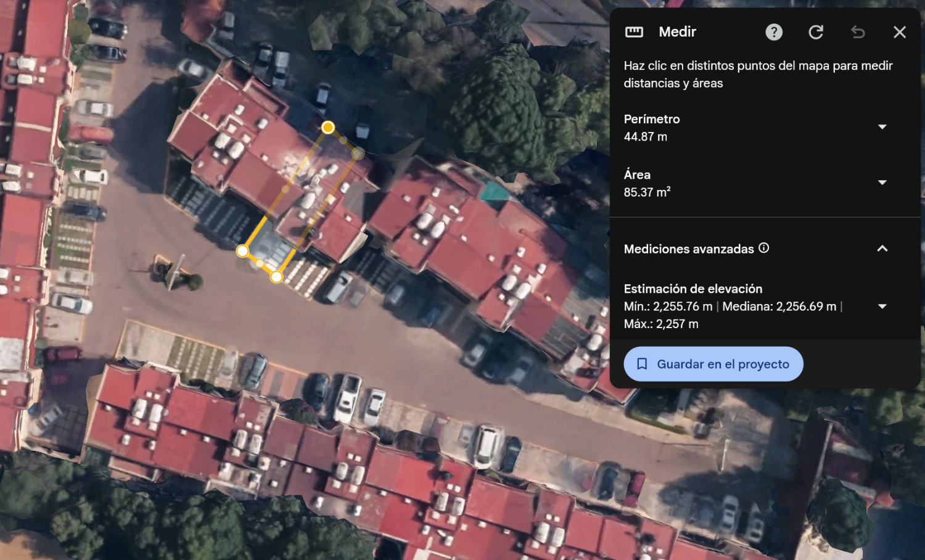Close the Medir panel
The height and width of the screenshot is (560, 925).
click(x=900, y=32)
